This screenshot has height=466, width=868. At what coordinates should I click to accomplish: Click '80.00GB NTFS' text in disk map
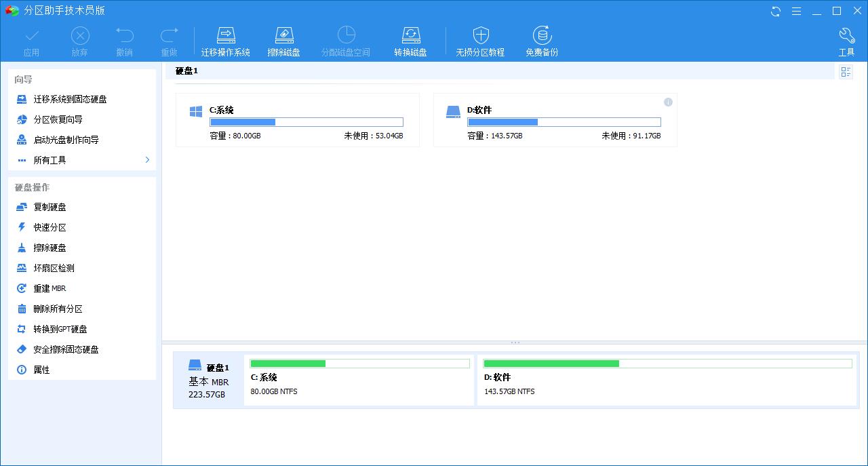(x=274, y=391)
